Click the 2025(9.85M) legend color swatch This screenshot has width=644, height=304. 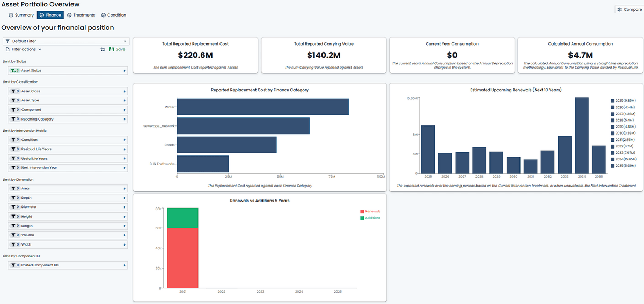(x=613, y=100)
